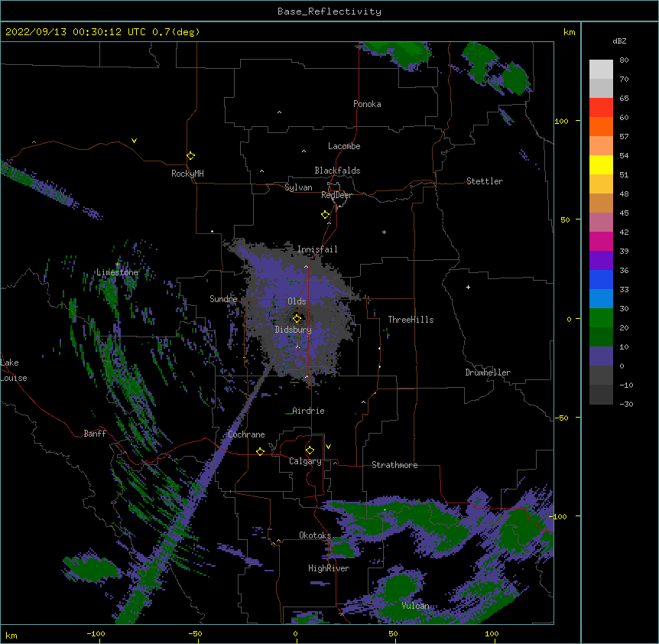Click the -50 tick on the right axis
This screenshot has height=644, width=659.
[561, 418]
